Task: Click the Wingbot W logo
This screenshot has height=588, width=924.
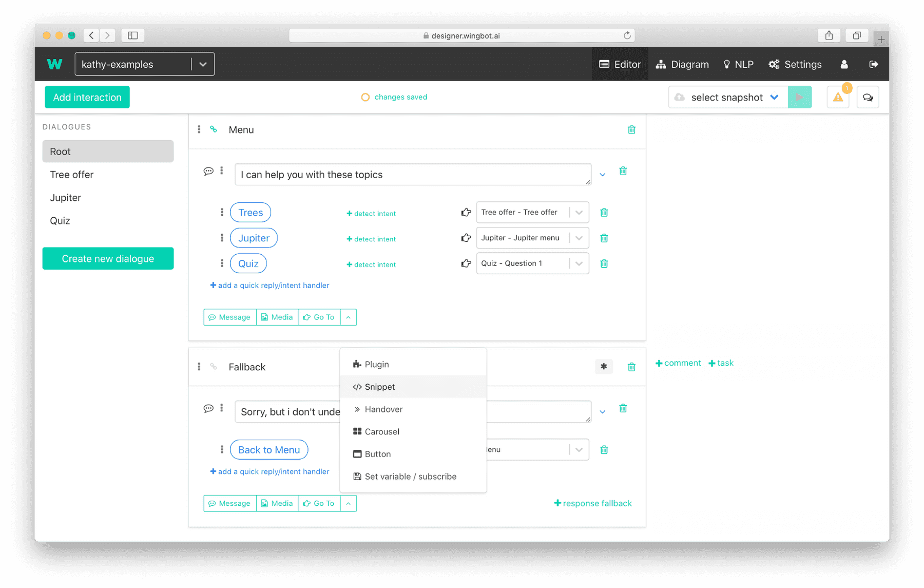Action: click(54, 64)
